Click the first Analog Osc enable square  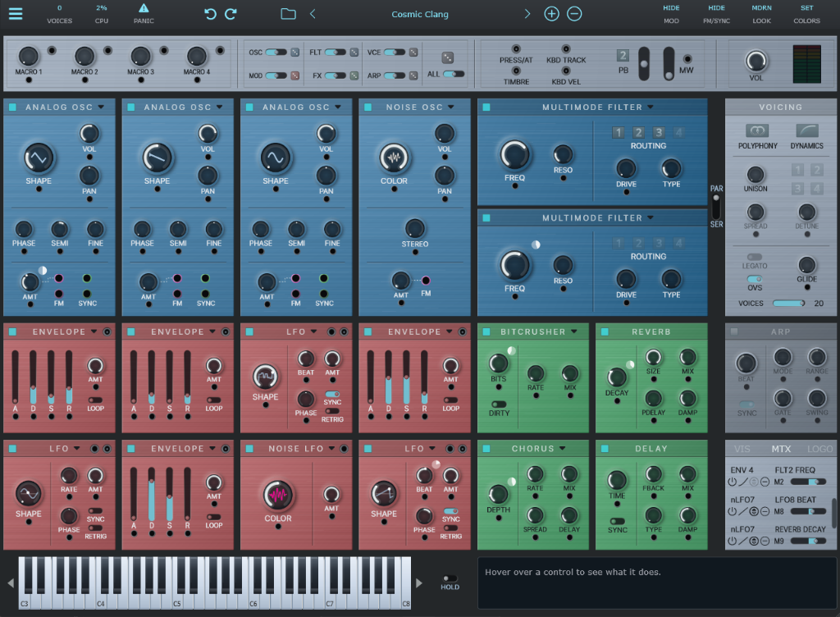[12, 107]
